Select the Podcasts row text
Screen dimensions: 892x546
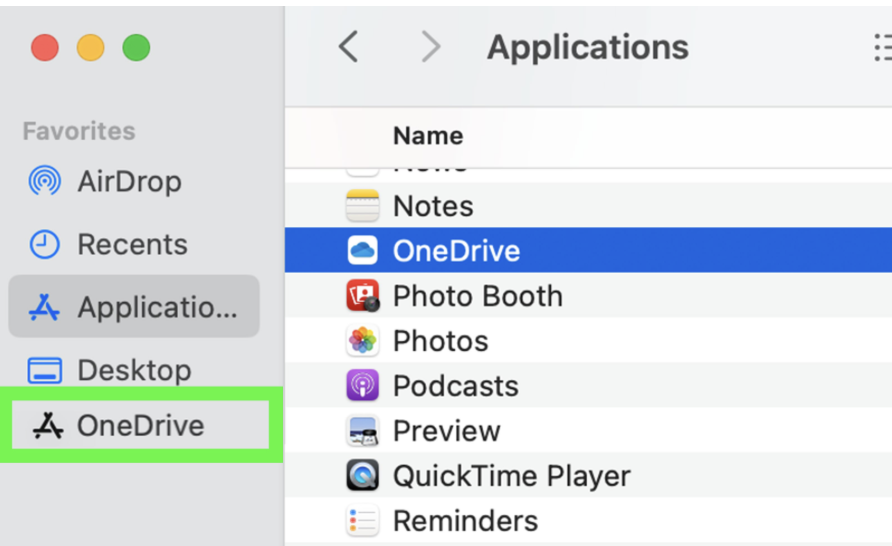[456, 386]
